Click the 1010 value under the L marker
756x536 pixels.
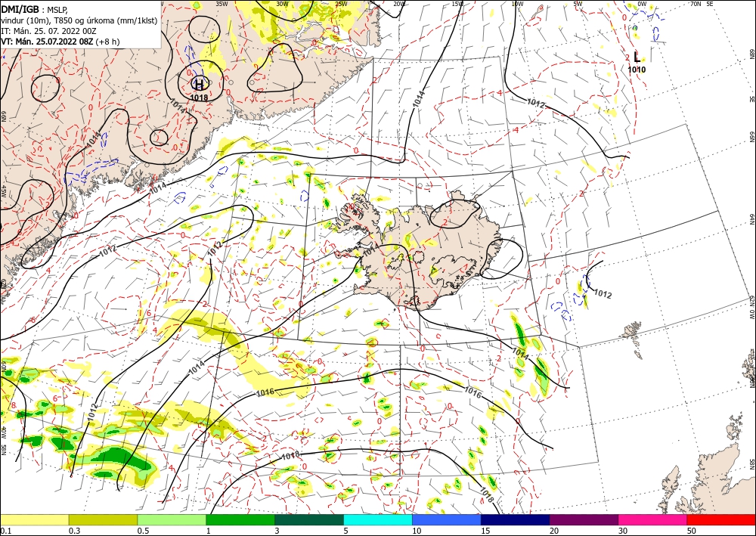click(637, 70)
